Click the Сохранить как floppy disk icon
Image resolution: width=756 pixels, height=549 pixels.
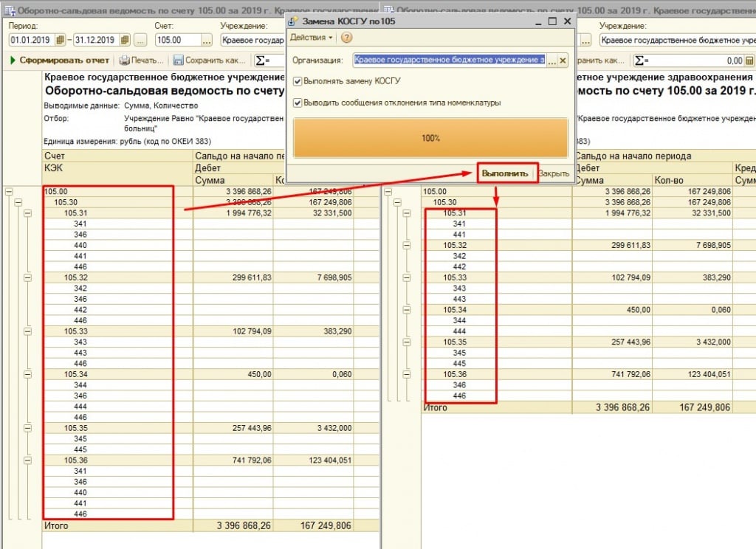pos(178,61)
